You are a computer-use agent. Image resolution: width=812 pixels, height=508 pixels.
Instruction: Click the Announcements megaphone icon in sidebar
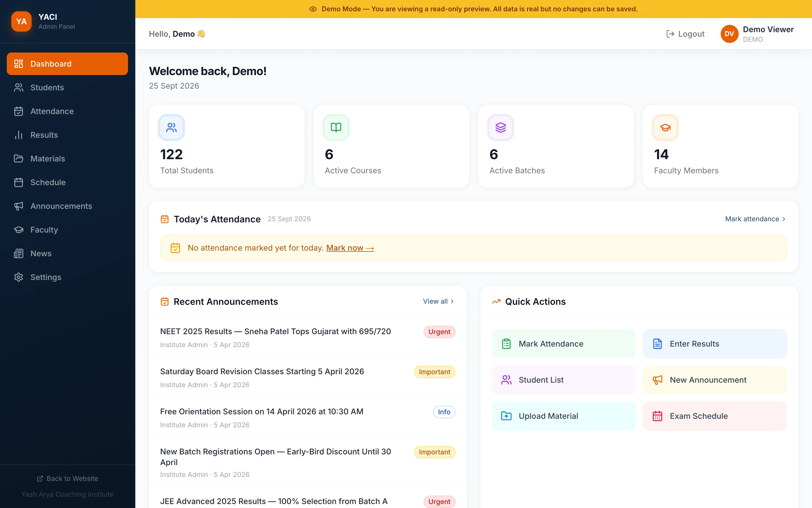pyautogui.click(x=18, y=206)
